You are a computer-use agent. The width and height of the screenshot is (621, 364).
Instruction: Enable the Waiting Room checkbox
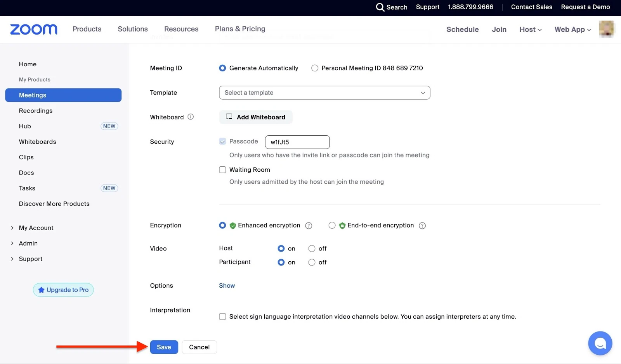click(222, 170)
